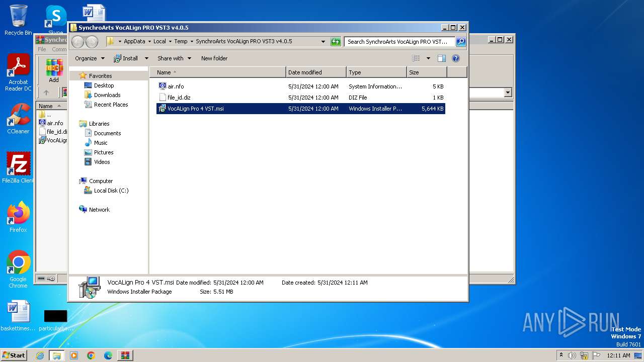Click the Explorer forward navigation arrow
644x362 pixels.
92,42
